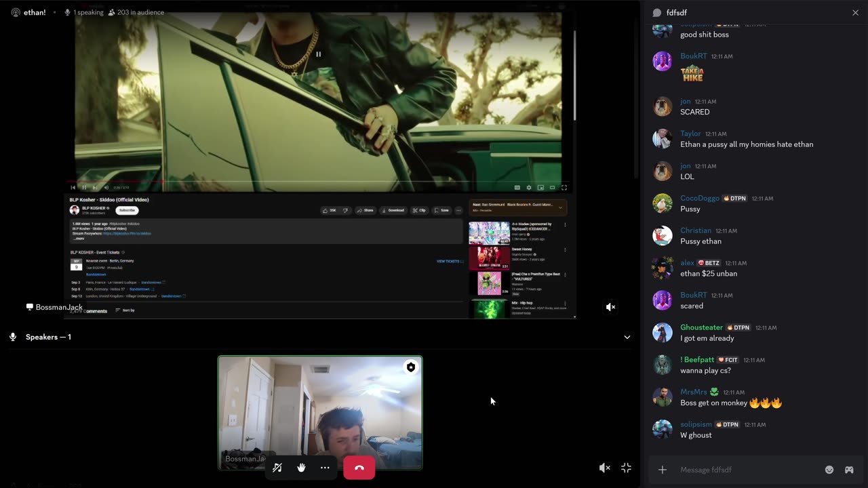This screenshot has width=868, height=488.
Task: Unmute BossmanJack's stream audio
Action: coord(610,307)
